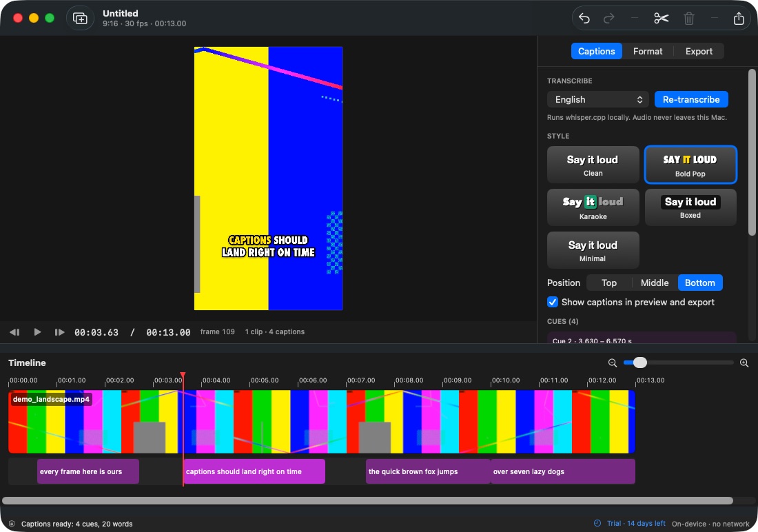
Task: Click the horizontal timeline scrollbar
Action: [367, 500]
